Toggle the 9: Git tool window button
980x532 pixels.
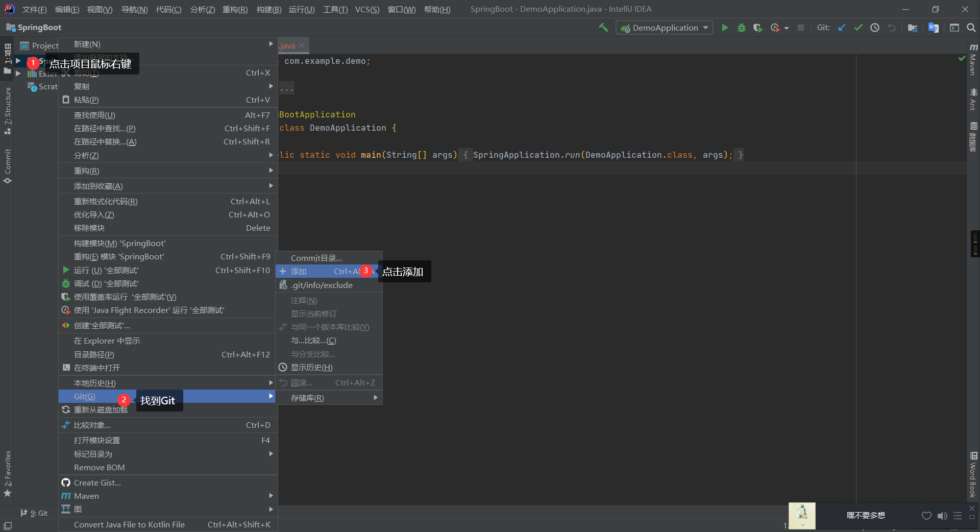click(x=34, y=513)
